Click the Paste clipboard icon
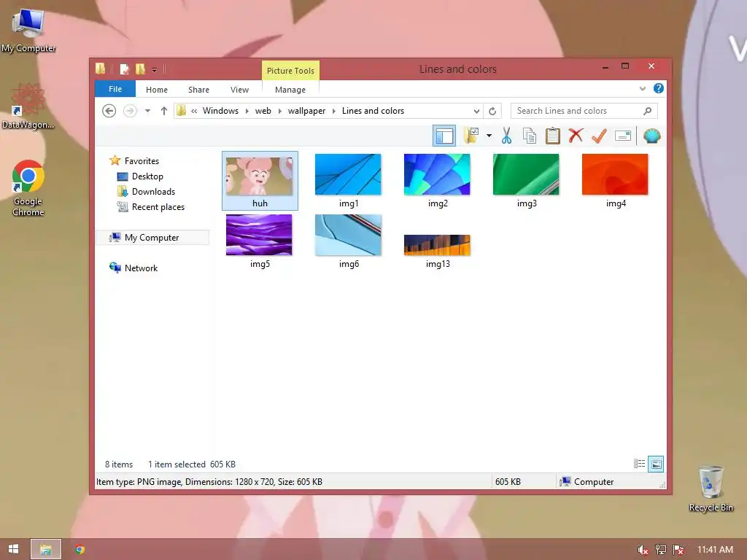Screen dimensions: 747x560 (x=553, y=136)
